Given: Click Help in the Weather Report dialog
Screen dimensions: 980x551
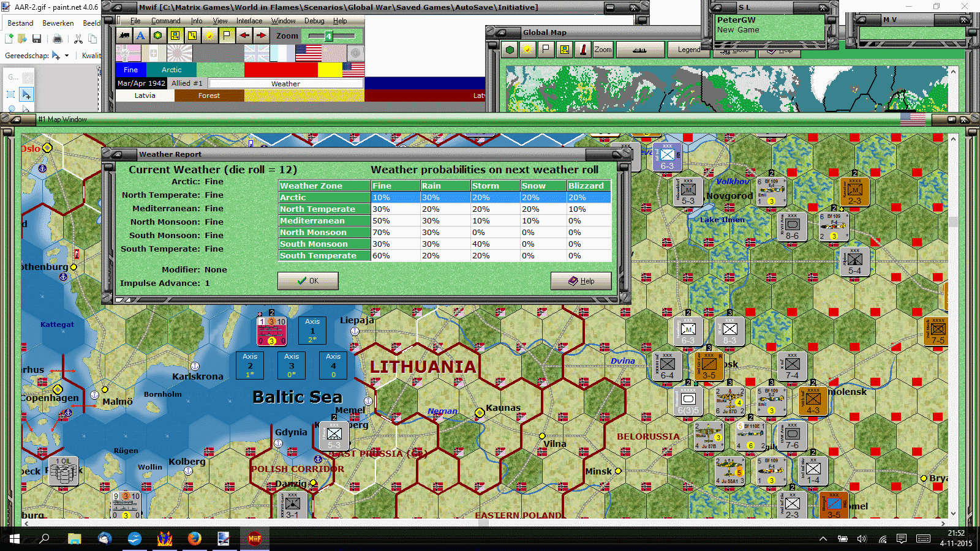Looking at the screenshot, I should pyautogui.click(x=581, y=281).
